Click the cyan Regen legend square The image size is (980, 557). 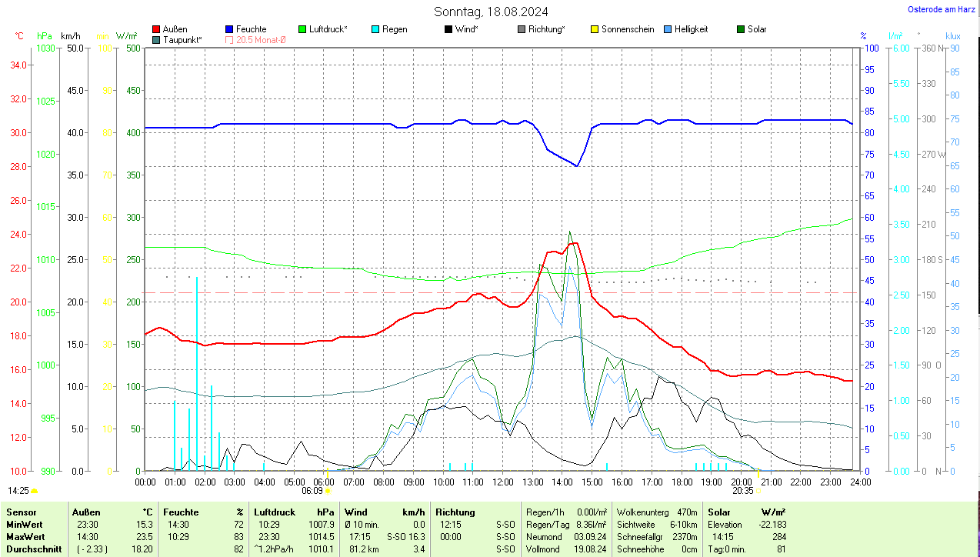(375, 29)
